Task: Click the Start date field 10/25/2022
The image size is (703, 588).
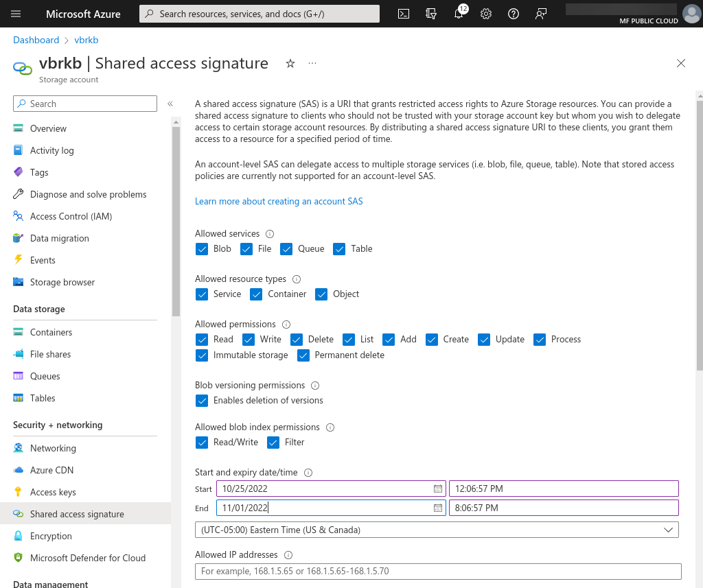Action: click(x=331, y=489)
